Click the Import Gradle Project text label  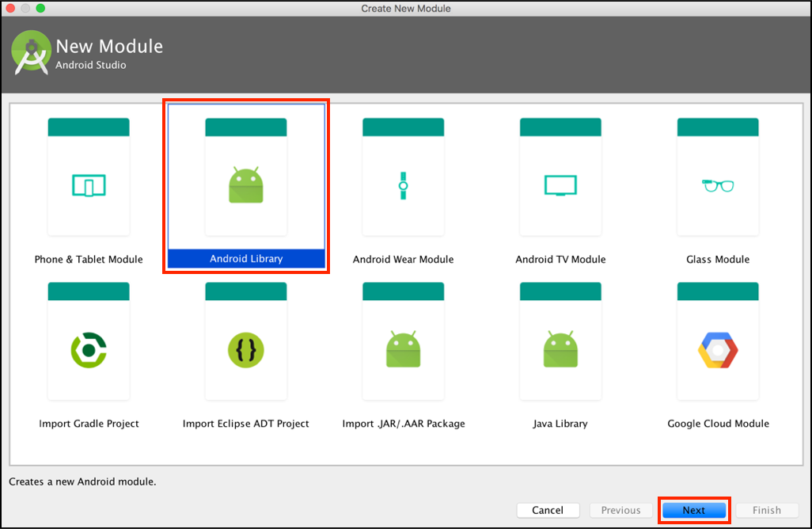pos(89,424)
